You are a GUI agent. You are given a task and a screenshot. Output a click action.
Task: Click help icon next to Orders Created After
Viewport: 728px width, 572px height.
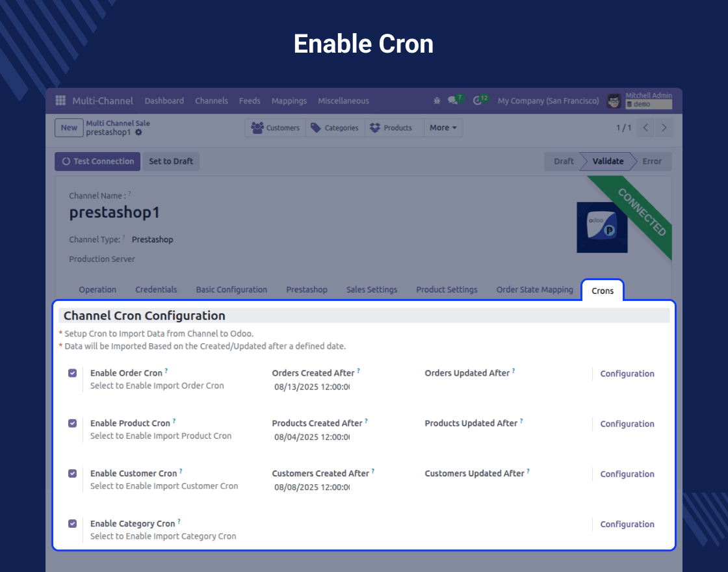[x=358, y=370]
